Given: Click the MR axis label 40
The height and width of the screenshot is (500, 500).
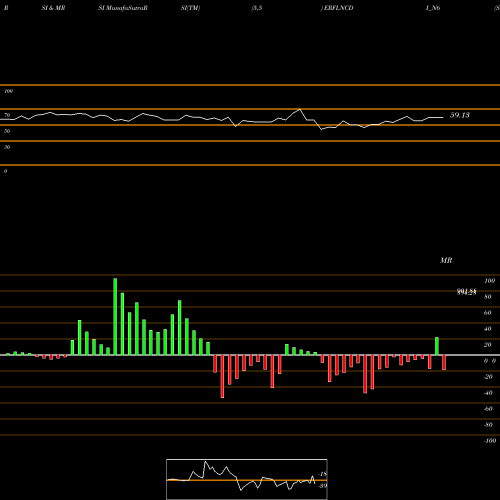Looking at the screenshot, I should tap(488, 329).
